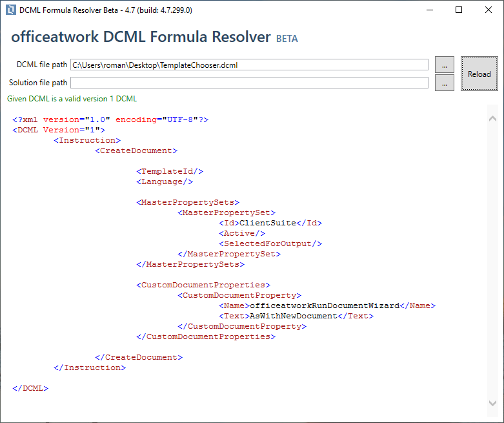Click the Solution file path label

38,83
